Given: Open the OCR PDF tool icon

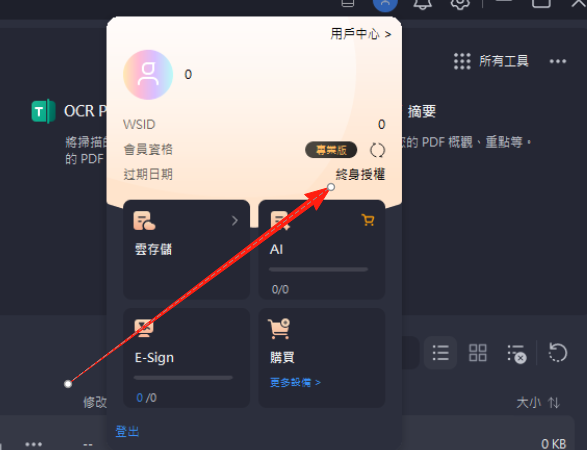Looking at the screenshot, I should 43,111.
